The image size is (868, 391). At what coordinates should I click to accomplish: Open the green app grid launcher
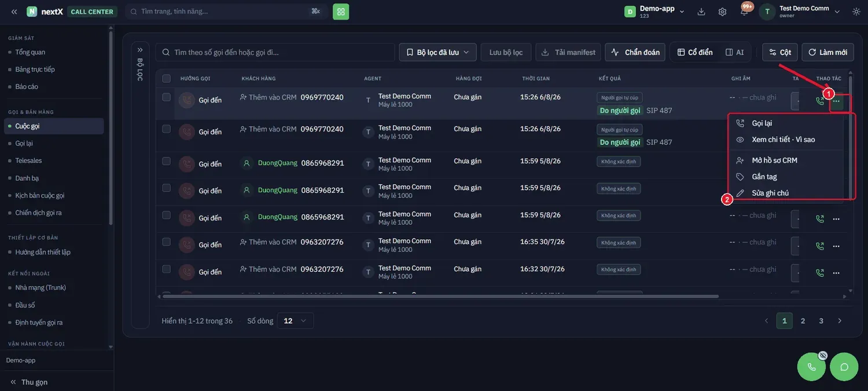pos(341,12)
